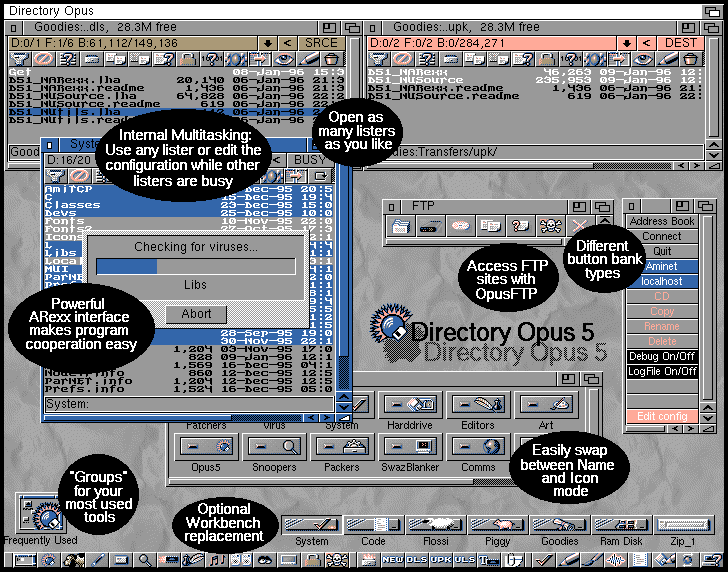The height and width of the screenshot is (572, 728).
Task: Click the skull icon in the bottom toolbar
Action: click(x=336, y=560)
